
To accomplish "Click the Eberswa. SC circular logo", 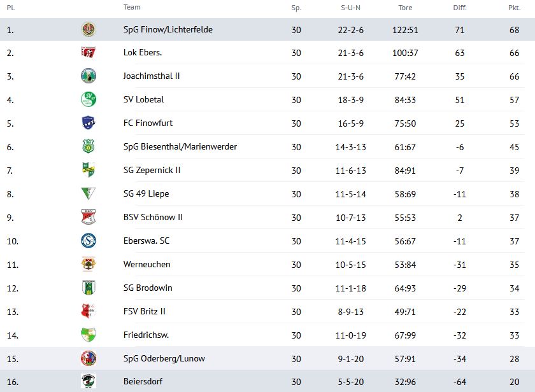I will point(89,241).
